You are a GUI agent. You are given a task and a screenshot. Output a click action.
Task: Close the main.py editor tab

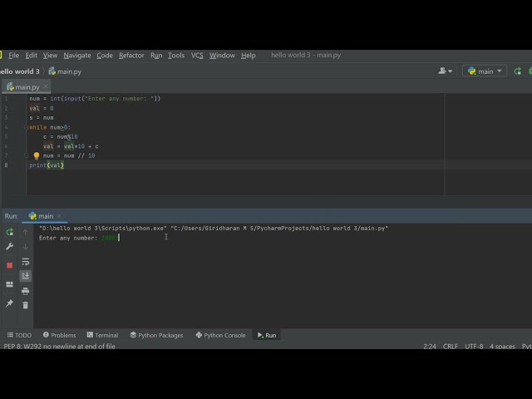click(46, 86)
